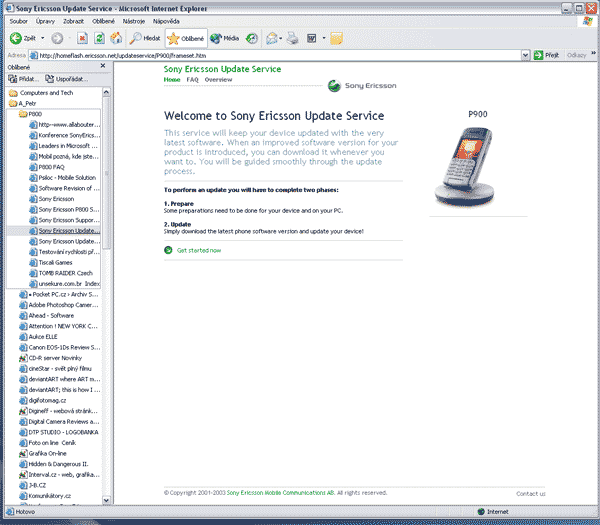Open Sony Ericsson P800 S favorite
The width and height of the screenshot is (600, 525).
[x=64, y=209]
